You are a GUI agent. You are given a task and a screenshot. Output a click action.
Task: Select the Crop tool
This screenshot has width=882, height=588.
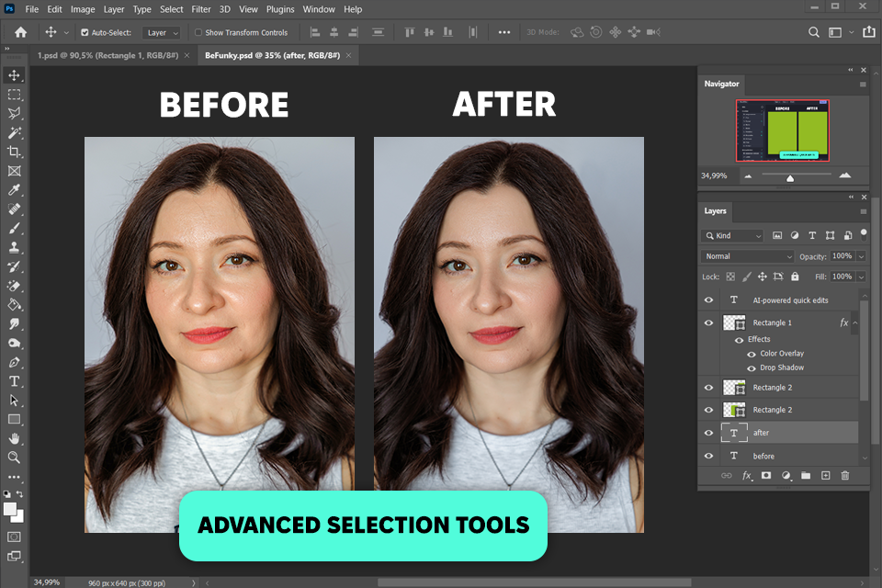(14, 152)
